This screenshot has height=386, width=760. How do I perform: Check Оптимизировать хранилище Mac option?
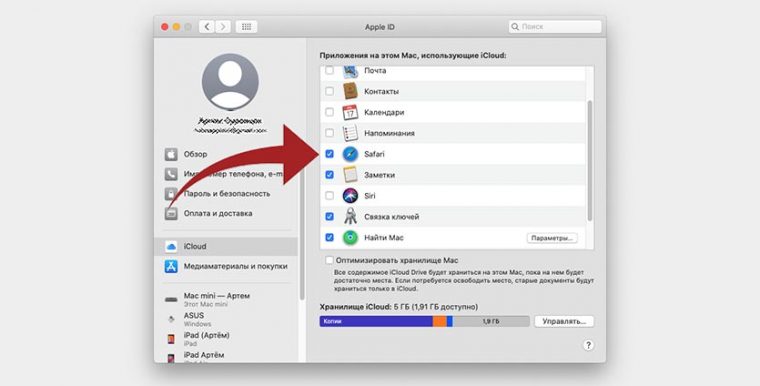click(330, 260)
